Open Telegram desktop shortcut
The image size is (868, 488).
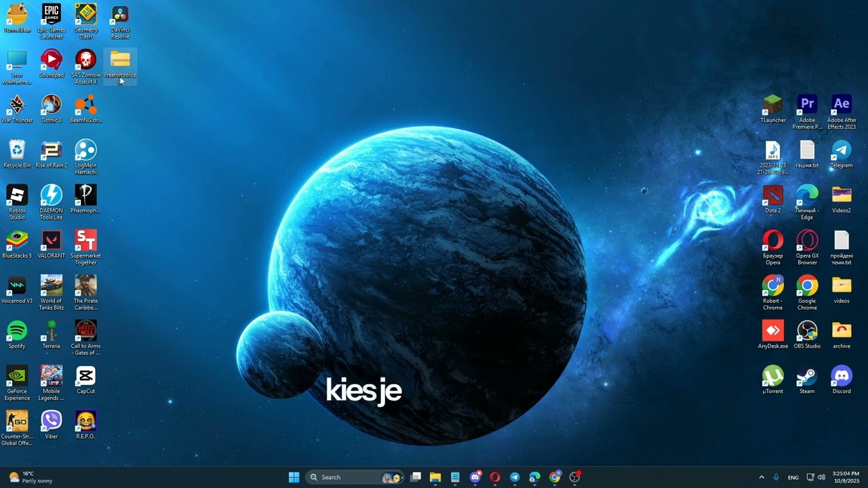coord(842,154)
